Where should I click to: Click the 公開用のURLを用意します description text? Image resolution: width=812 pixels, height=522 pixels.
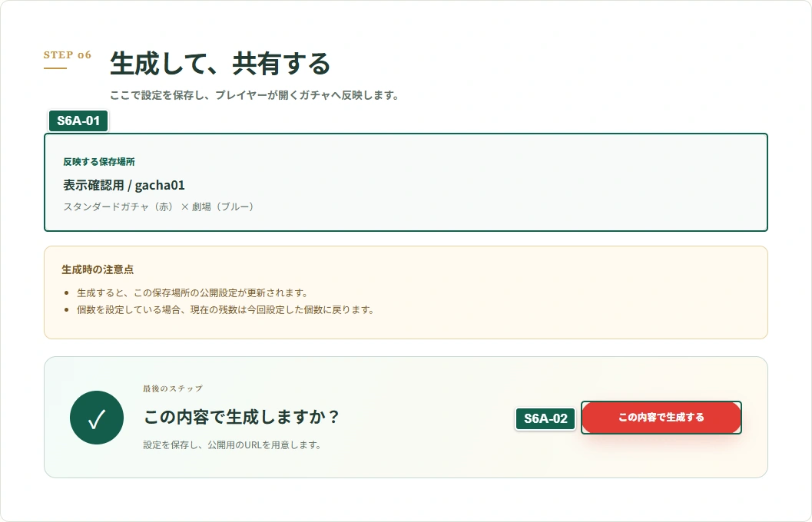tap(232, 445)
